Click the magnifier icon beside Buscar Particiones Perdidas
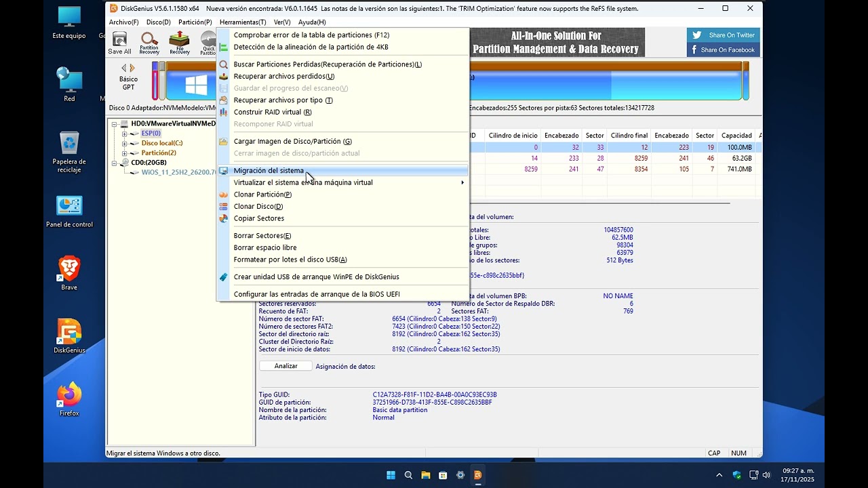The image size is (868, 488). pyautogui.click(x=224, y=64)
